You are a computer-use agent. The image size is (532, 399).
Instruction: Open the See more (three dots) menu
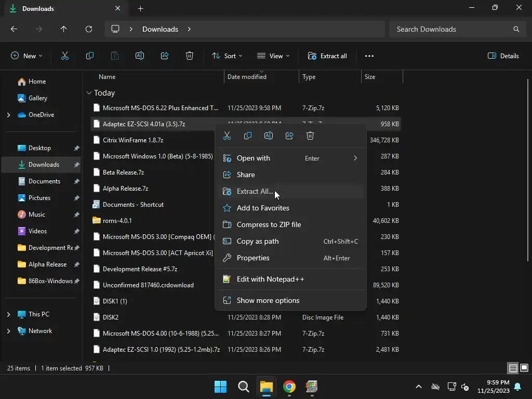[x=369, y=56]
